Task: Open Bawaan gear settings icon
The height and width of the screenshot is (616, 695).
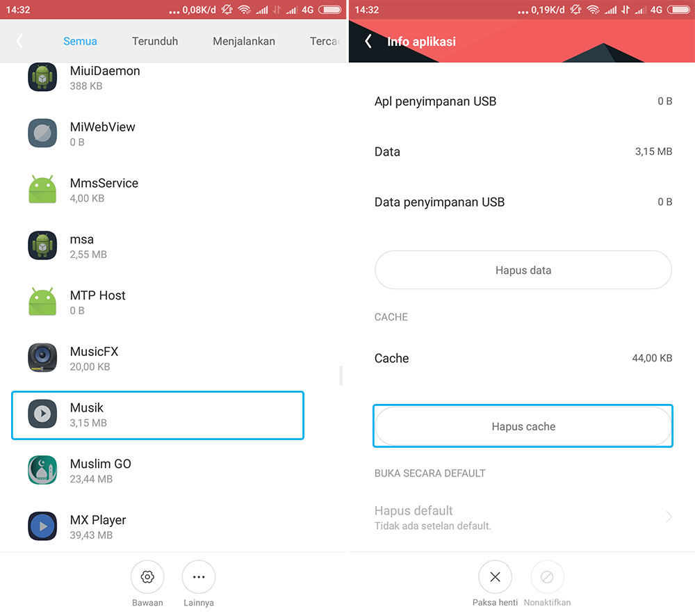Action: [147, 577]
